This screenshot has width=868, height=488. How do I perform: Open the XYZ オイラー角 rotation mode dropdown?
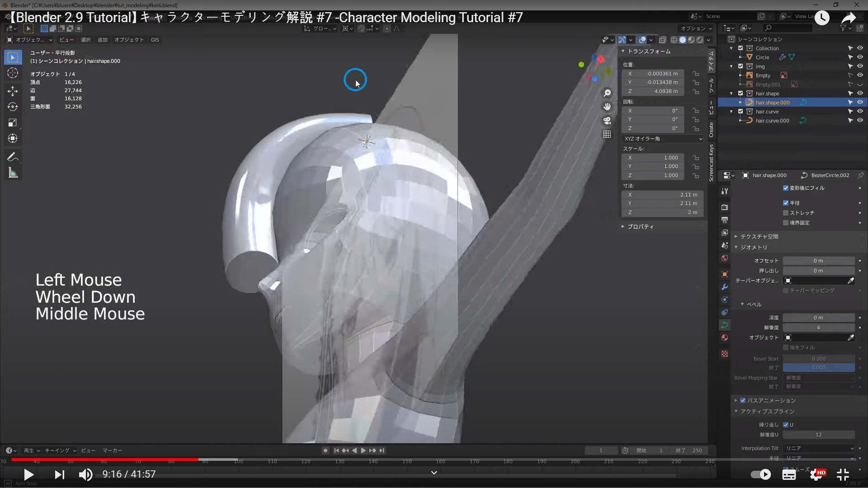pos(662,139)
